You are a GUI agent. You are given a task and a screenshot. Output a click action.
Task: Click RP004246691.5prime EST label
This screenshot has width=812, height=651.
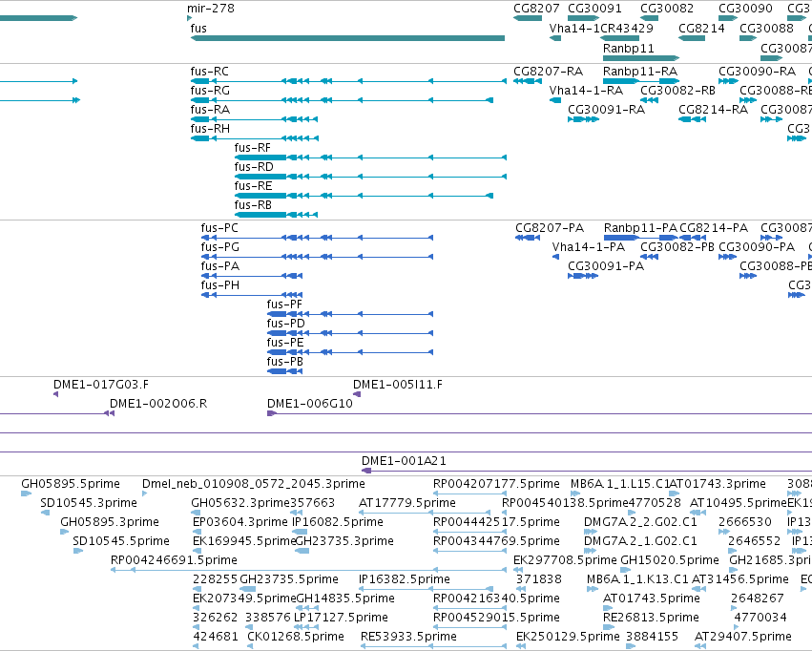(174, 560)
